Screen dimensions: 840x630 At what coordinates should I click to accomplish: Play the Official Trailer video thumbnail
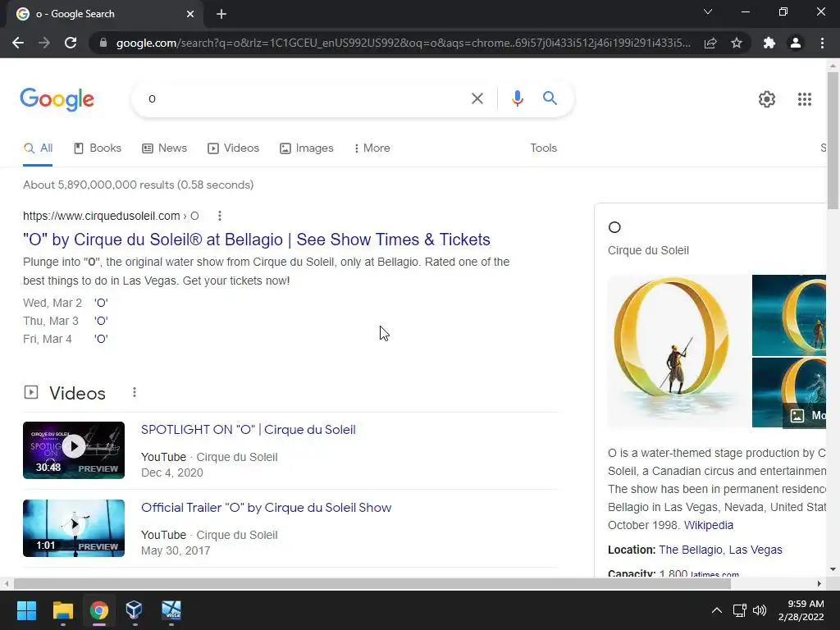(x=74, y=528)
